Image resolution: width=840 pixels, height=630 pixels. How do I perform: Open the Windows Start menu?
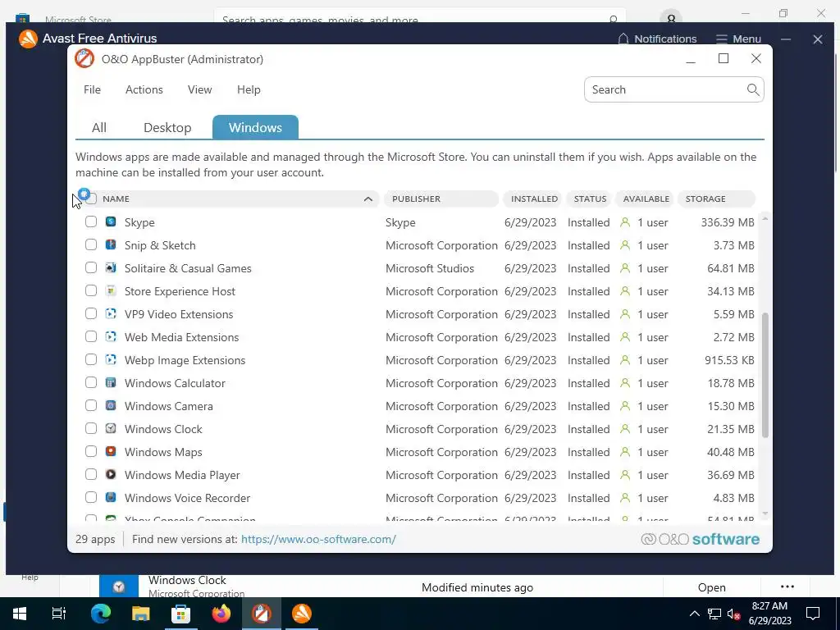pyautogui.click(x=20, y=614)
